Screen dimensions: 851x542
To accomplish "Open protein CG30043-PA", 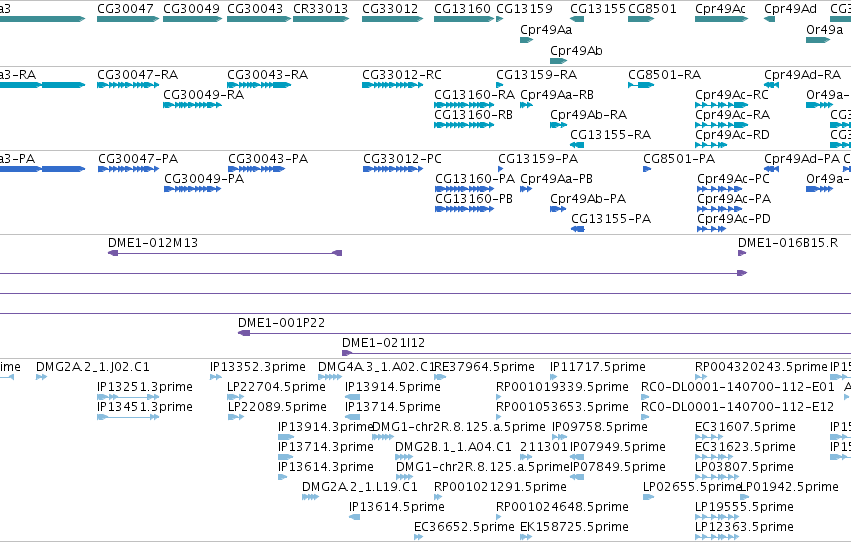I will tap(257, 169).
